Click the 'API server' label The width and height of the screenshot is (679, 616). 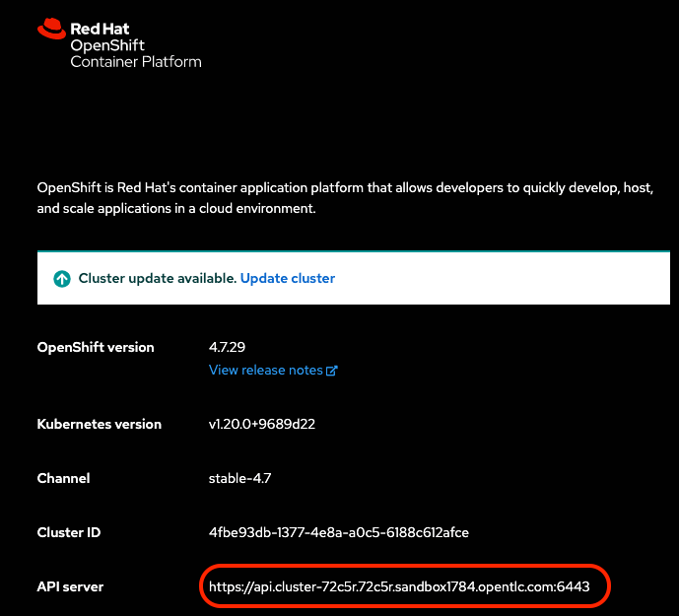tap(70, 587)
